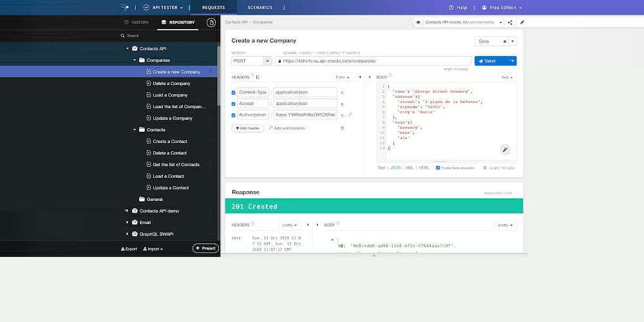Click the Save button
Screen dimensions: 644x322
(x=491, y=41)
